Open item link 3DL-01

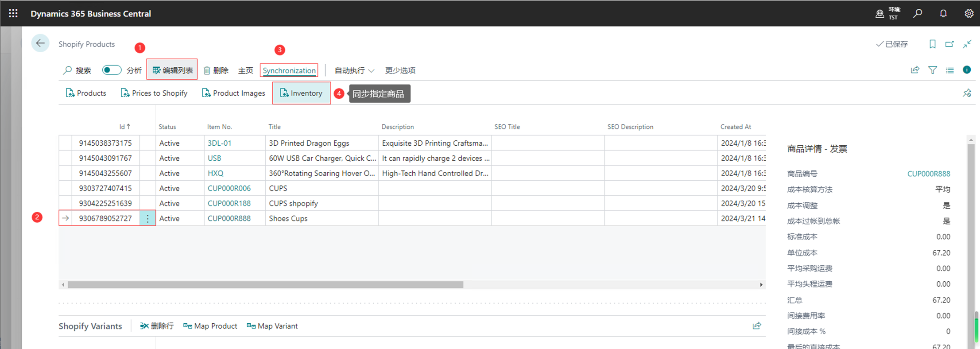pyautogui.click(x=220, y=143)
